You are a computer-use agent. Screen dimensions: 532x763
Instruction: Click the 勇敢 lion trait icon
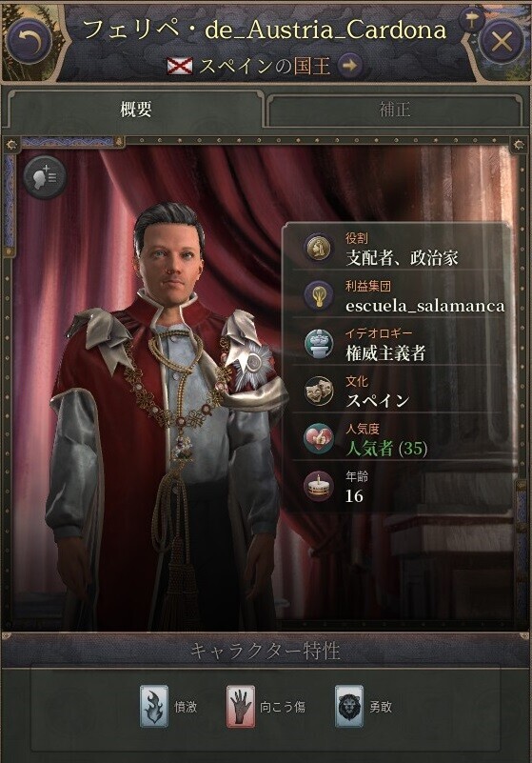pyautogui.click(x=349, y=706)
